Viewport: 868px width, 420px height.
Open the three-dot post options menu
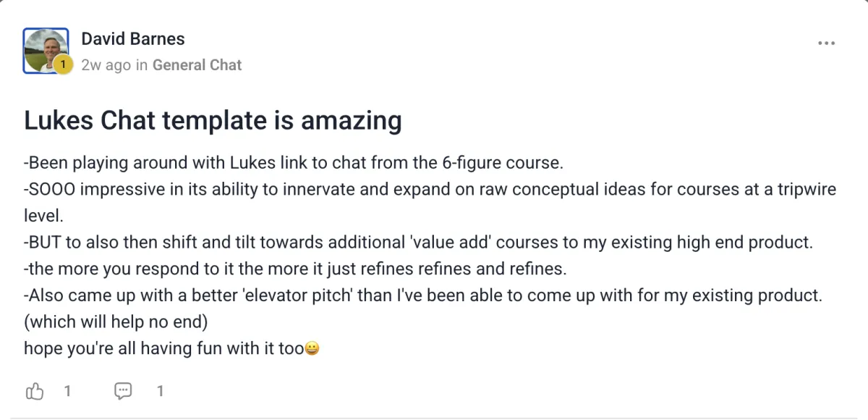tap(826, 43)
